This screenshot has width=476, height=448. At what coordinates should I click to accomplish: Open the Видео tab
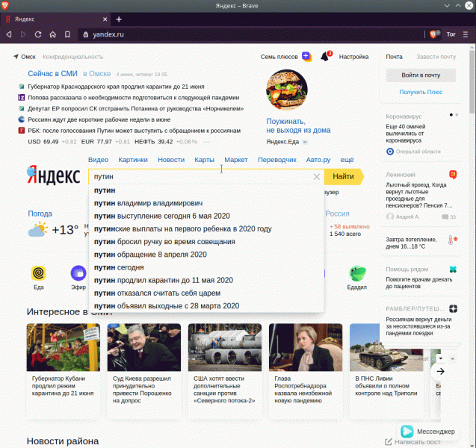click(98, 160)
